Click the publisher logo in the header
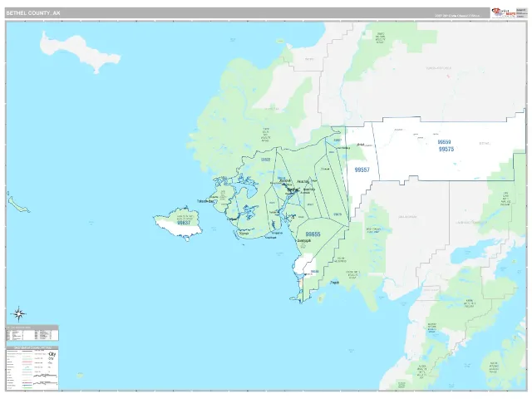 (504, 13)
